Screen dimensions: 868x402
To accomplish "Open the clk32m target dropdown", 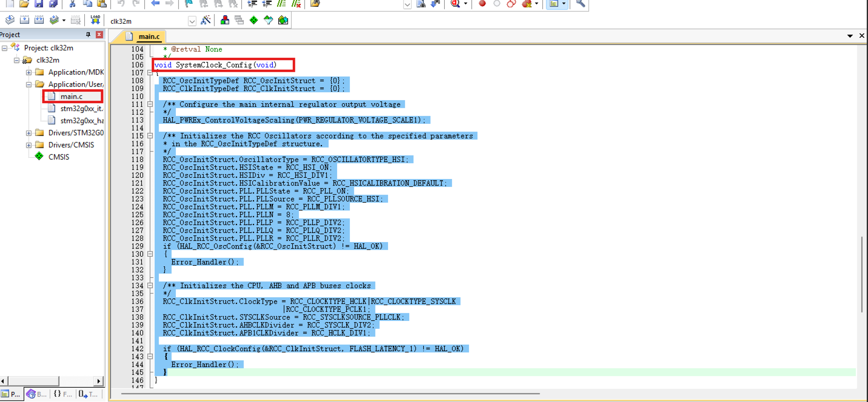I will coord(192,21).
